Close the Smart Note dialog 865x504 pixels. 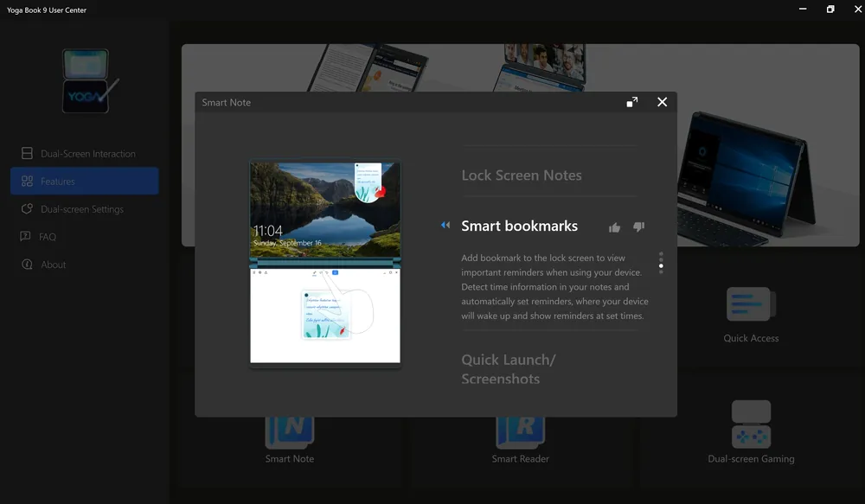pos(662,102)
